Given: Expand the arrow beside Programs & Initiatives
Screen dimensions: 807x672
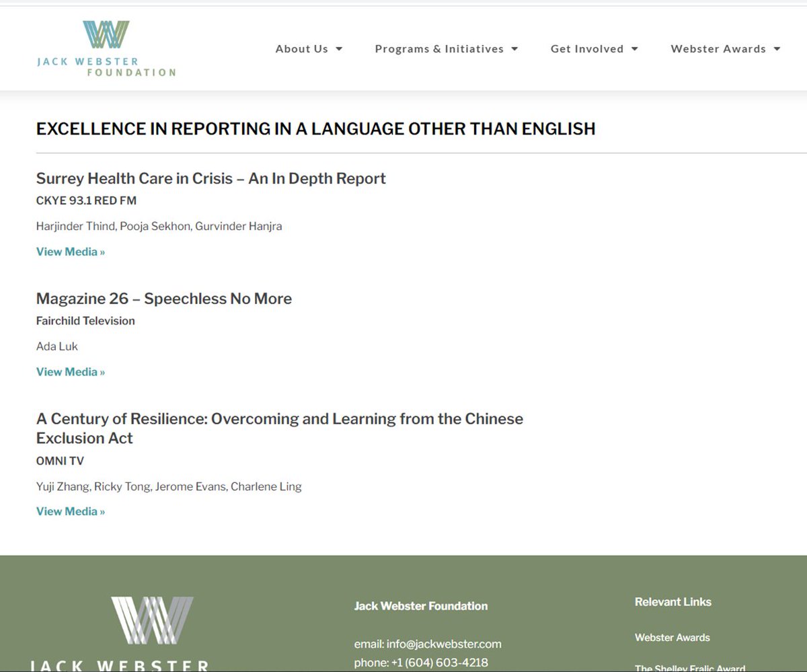Looking at the screenshot, I should point(514,49).
